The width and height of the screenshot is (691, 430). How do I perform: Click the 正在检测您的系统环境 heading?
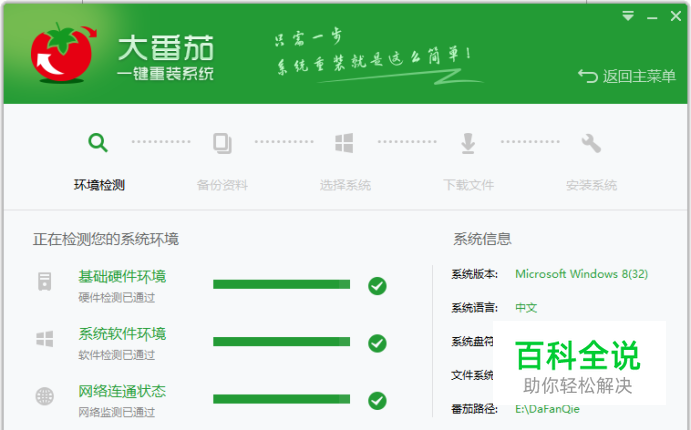106,239
